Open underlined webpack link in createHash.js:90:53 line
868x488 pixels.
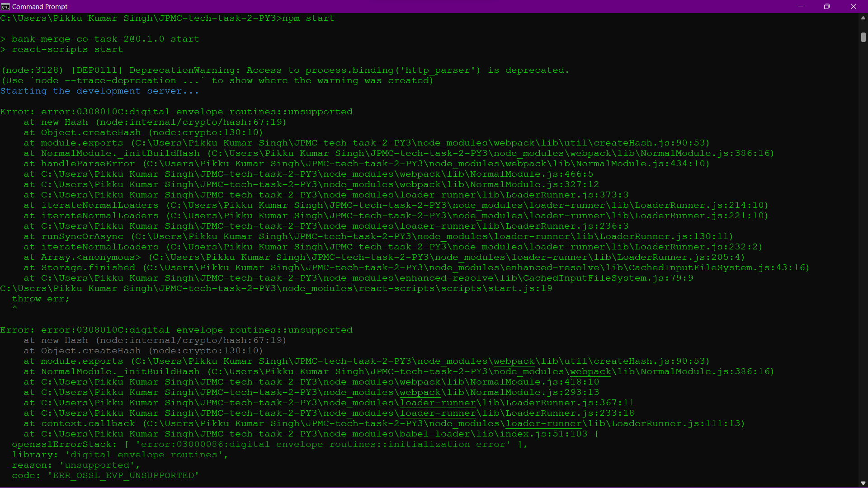514,361
